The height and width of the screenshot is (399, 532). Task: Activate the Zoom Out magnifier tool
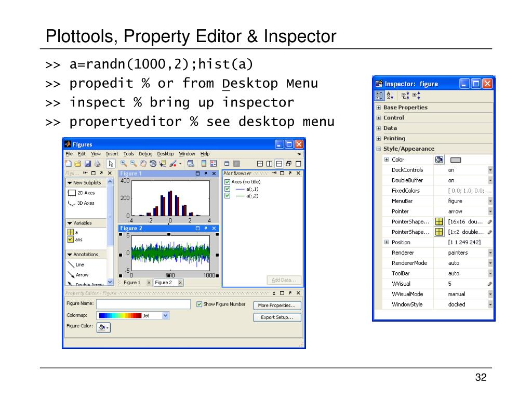pos(134,164)
